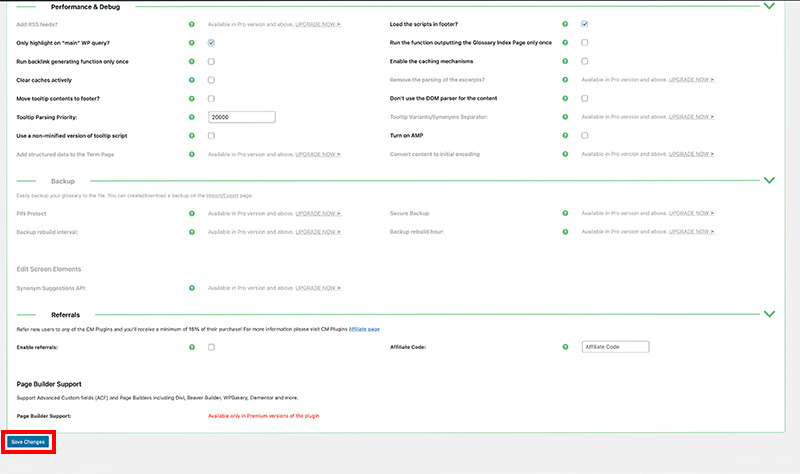Enable Move tooltip contents to footer
The height and width of the screenshot is (474, 800).
(212, 98)
